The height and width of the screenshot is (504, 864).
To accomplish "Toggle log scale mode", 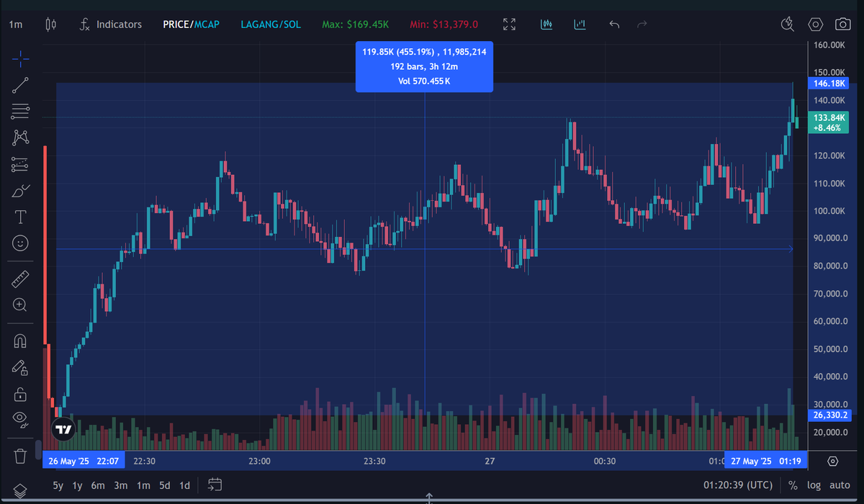I will click(x=814, y=485).
